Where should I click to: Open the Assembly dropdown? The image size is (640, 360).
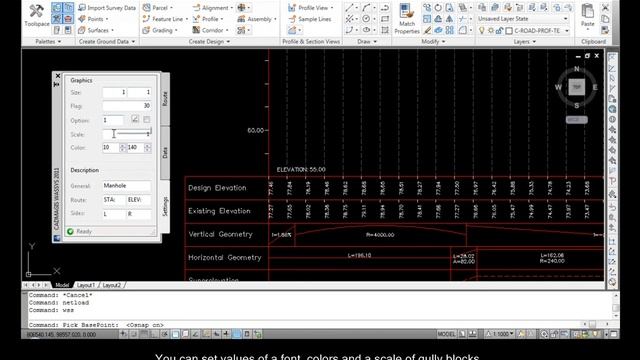point(257,19)
